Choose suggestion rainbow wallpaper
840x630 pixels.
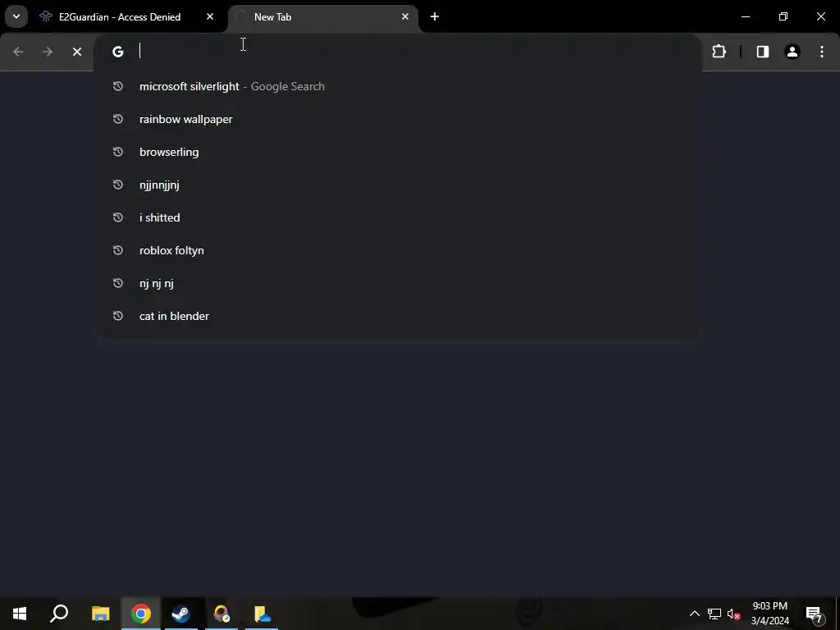398,119
